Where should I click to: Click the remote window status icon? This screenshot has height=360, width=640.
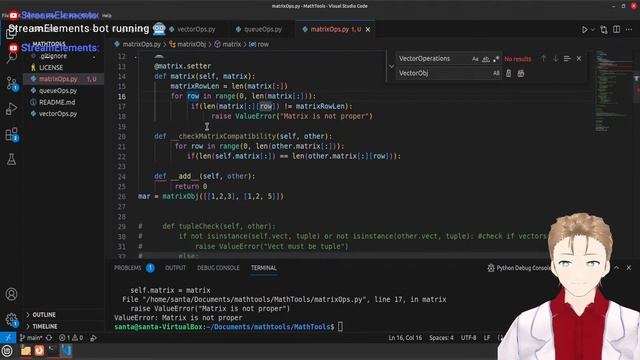(8, 338)
